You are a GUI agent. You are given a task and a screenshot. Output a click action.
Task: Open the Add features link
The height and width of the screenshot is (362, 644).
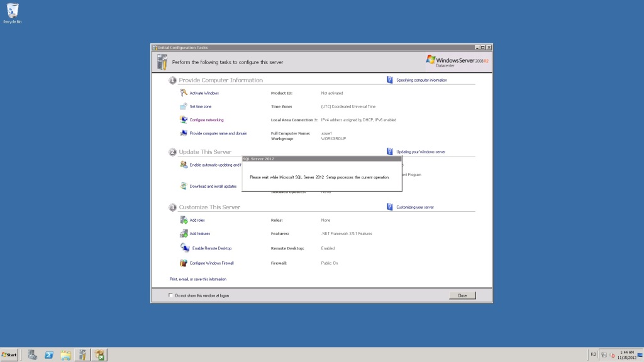tap(199, 234)
